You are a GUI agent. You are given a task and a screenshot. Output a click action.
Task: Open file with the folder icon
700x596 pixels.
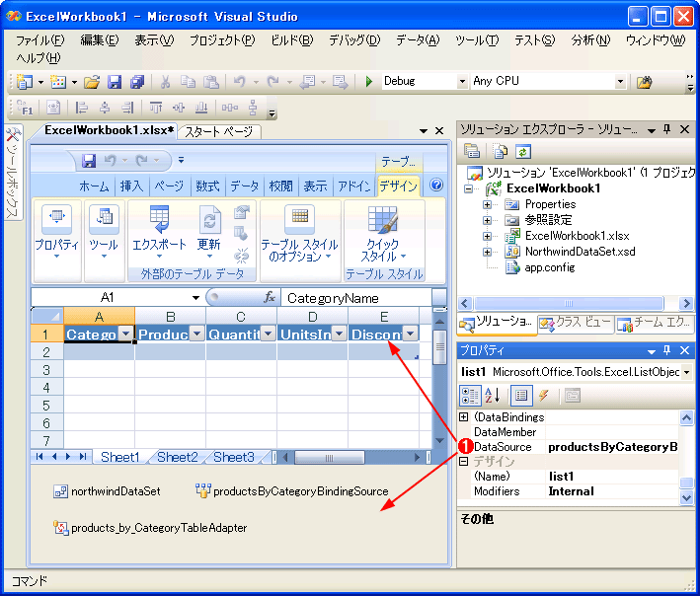coord(92,82)
